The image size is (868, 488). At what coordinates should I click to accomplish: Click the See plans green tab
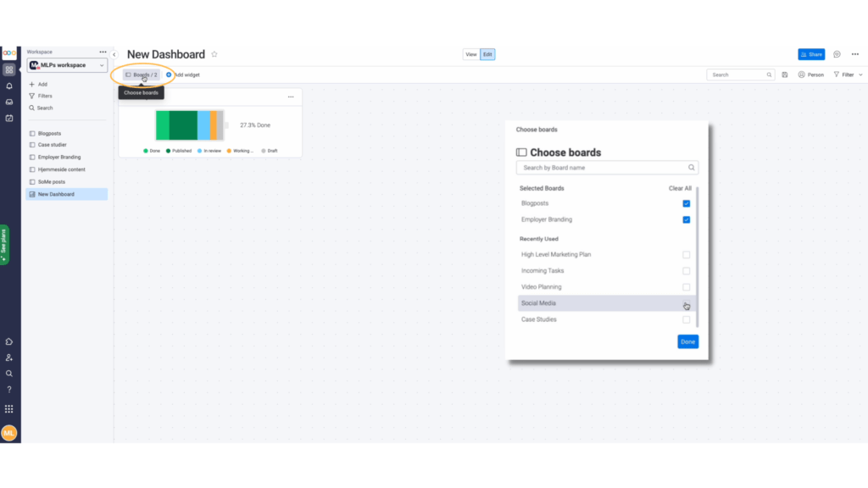[x=4, y=245]
